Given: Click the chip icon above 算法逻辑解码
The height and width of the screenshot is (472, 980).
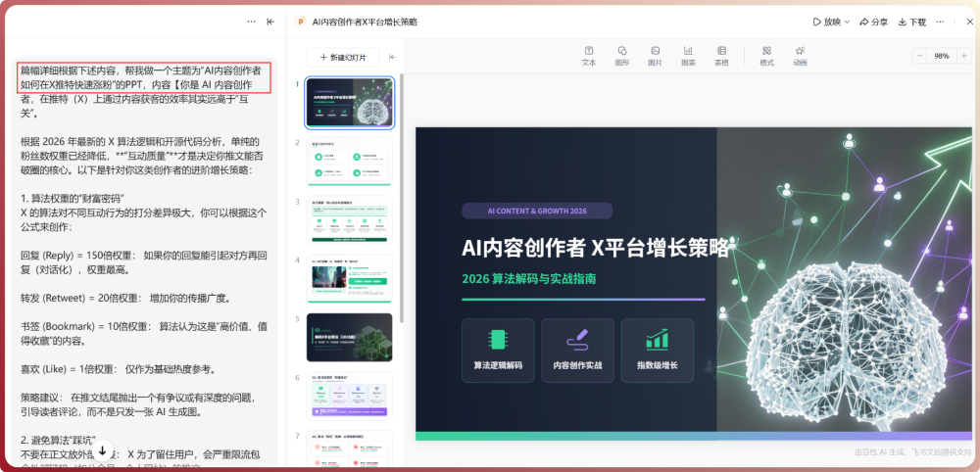Looking at the screenshot, I should coord(498,339).
